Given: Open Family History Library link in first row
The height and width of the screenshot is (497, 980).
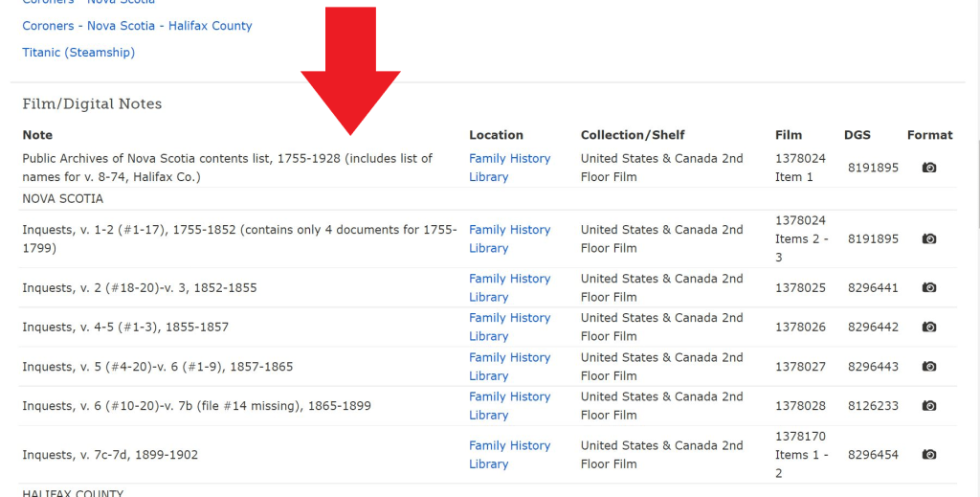Looking at the screenshot, I should (509, 168).
